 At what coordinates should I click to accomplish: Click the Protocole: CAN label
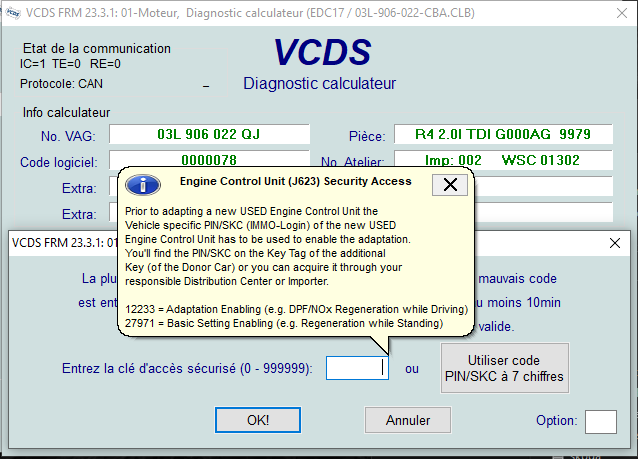tap(61, 83)
